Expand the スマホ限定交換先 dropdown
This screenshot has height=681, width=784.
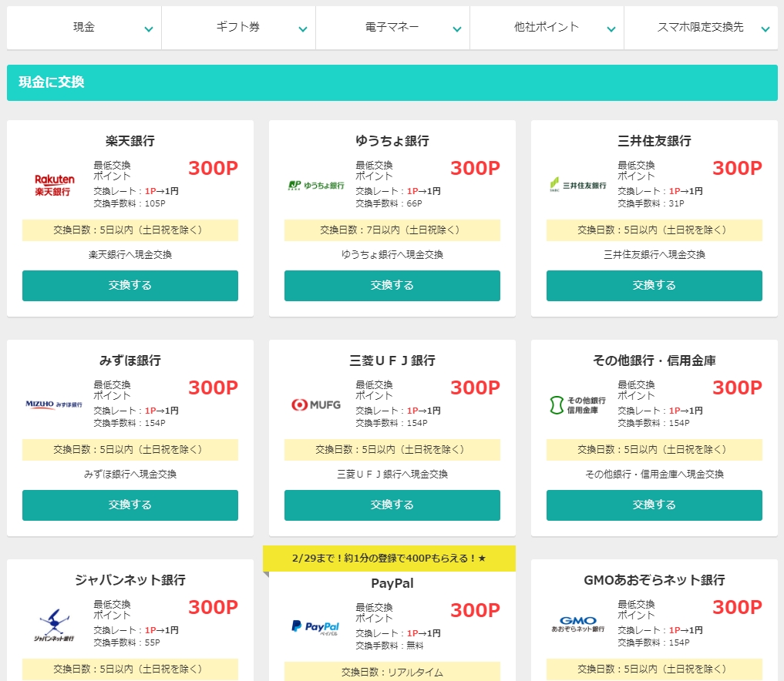tap(701, 28)
